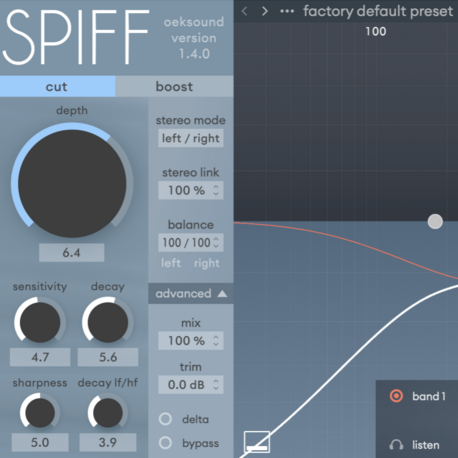The image size is (458, 458).
Task: Click the decay knob
Action: (108, 322)
